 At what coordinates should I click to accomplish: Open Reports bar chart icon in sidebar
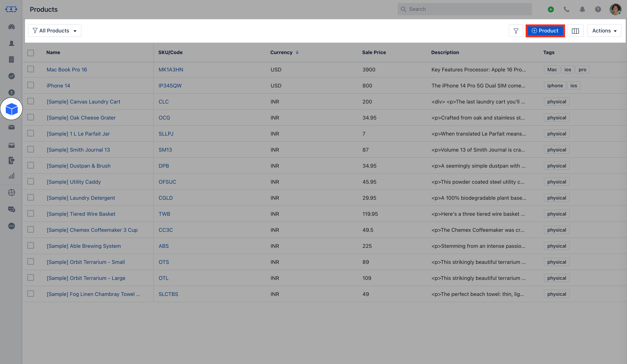(x=11, y=176)
